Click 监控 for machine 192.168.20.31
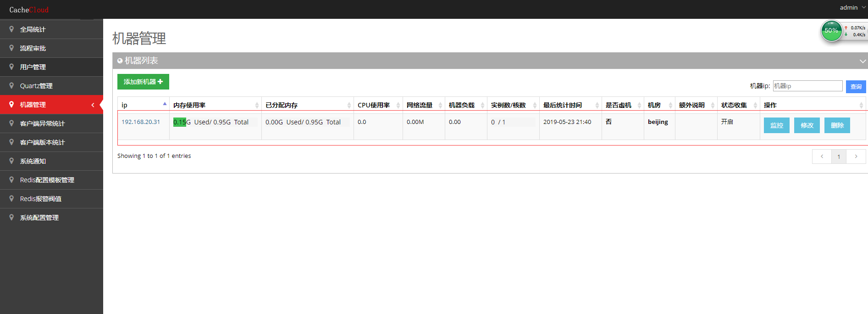The image size is (868, 314). click(777, 125)
